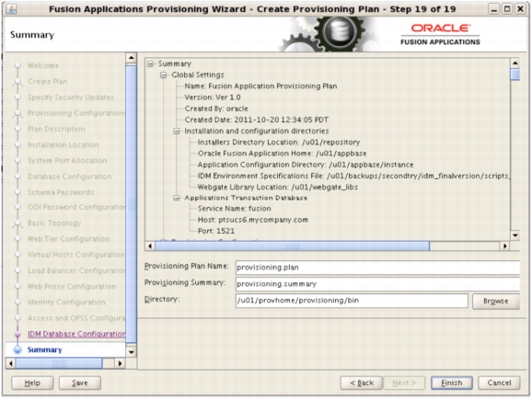Screen dimensions: 532x400
Task: Go to Identity Configuration step
Action: click(x=66, y=302)
